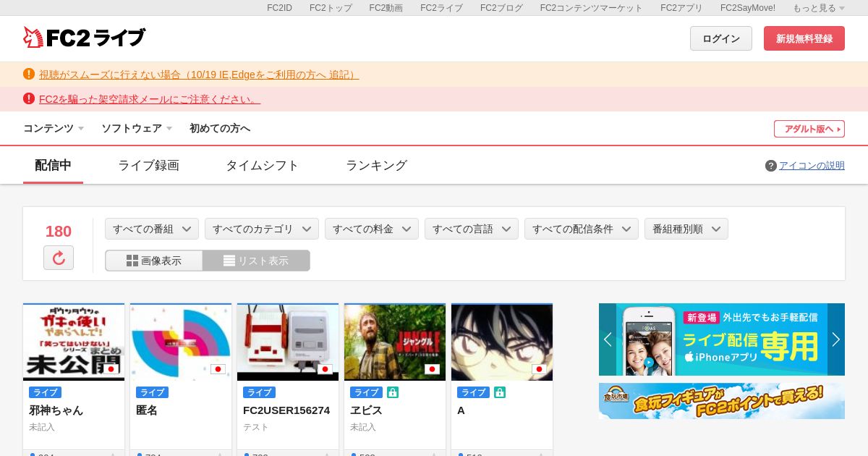The image size is (868, 456).
Task: Expand コンテンツ menu
Action: pyautogui.click(x=54, y=128)
